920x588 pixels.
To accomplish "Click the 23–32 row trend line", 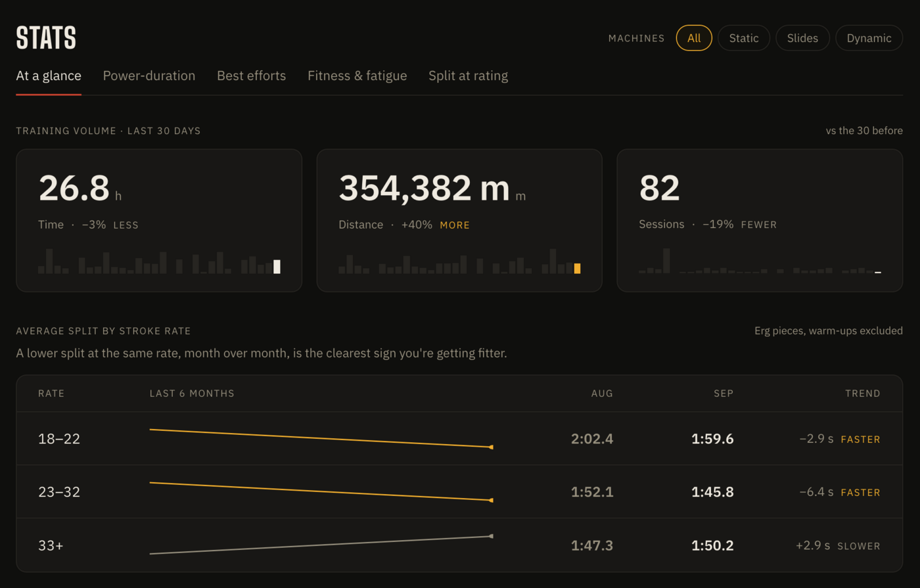I will click(321, 491).
